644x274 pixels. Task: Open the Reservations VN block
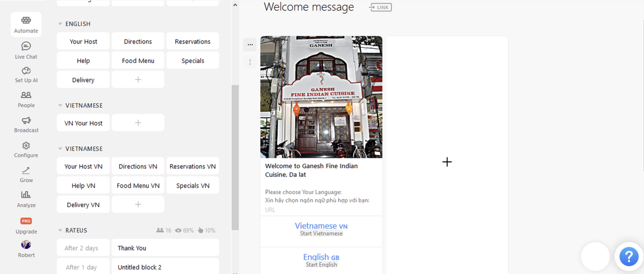[193, 166]
